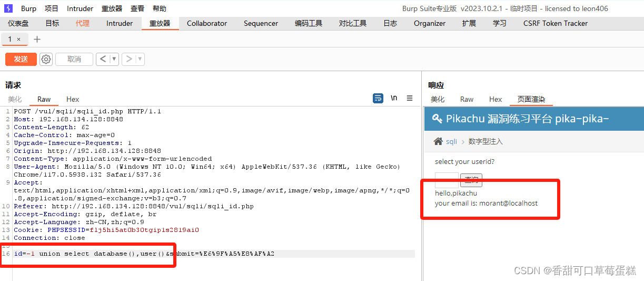Close repeater tab 1 with the x
Viewport: 644px width, 281px height.
tap(19, 40)
